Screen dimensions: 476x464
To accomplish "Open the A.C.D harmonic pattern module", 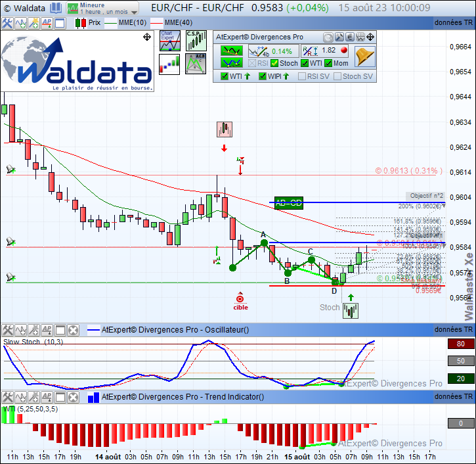I will click(x=196, y=64).
